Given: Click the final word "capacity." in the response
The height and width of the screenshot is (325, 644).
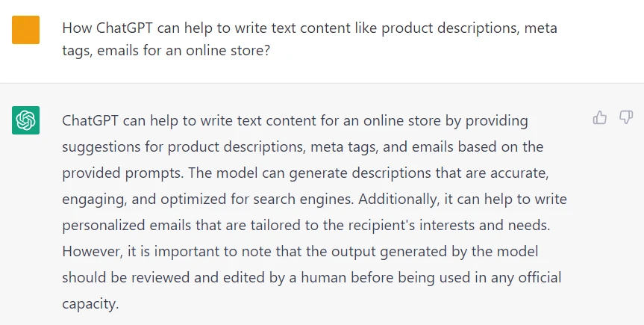Looking at the screenshot, I should (90, 303).
